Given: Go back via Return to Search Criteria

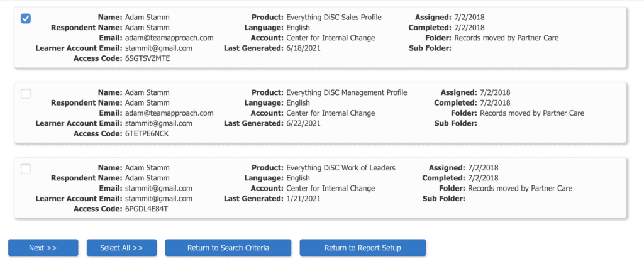Looking at the screenshot, I should pyautogui.click(x=228, y=248).
